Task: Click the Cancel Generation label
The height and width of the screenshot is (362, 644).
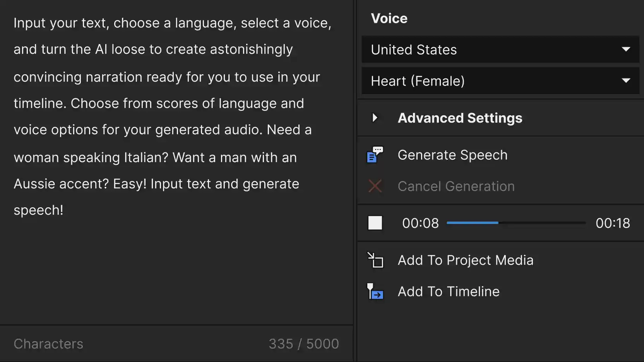Action: coord(456,186)
